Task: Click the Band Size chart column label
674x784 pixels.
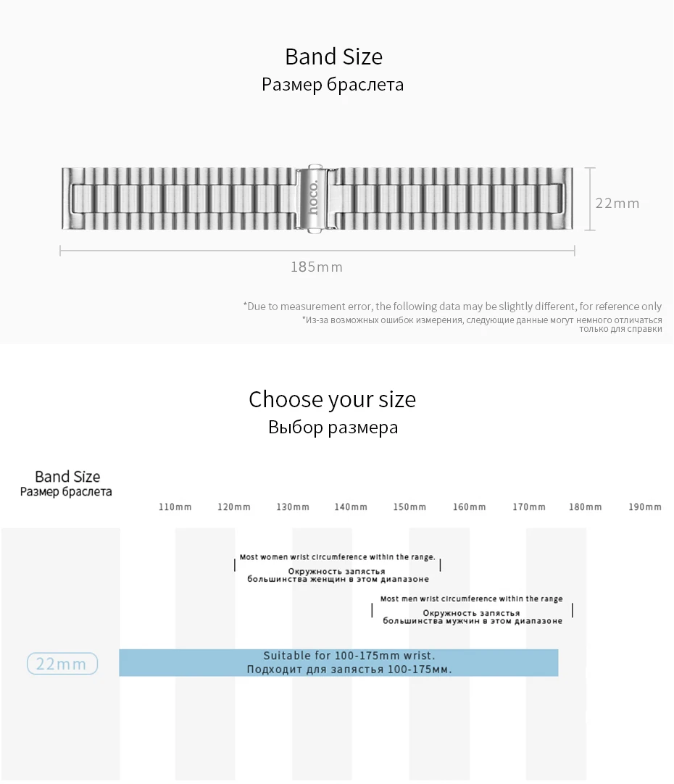Action: [67, 477]
